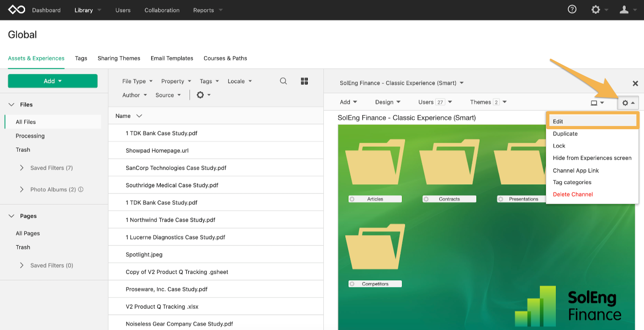Viewport: 644px width, 330px height.
Task: Click the SolEng Finance logo graphic
Action: pyautogui.click(x=568, y=306)
